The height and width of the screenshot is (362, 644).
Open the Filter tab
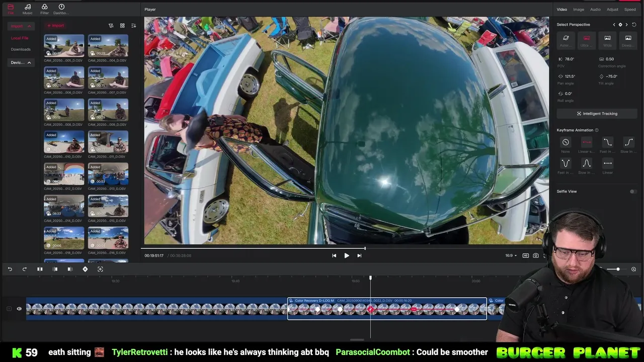tap(44, 9)
